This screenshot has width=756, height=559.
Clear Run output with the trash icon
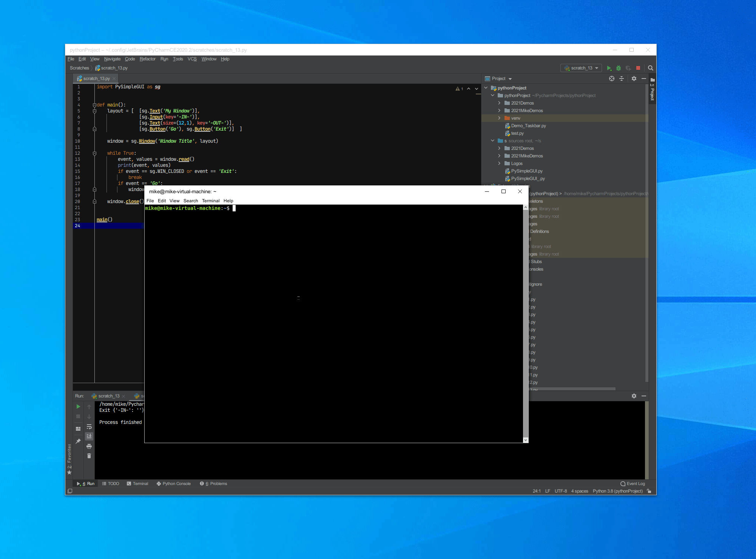(x=89, y=456)
